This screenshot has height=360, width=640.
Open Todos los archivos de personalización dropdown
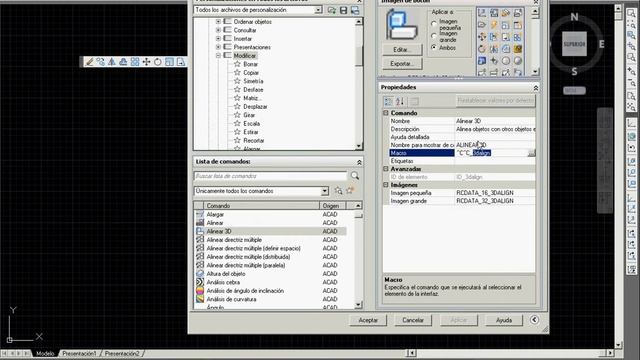tap(318, 10)
